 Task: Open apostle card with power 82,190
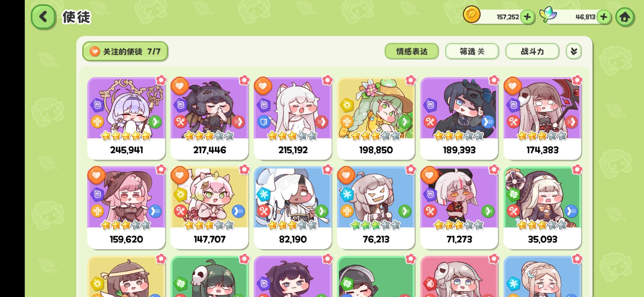click(293, 208)
